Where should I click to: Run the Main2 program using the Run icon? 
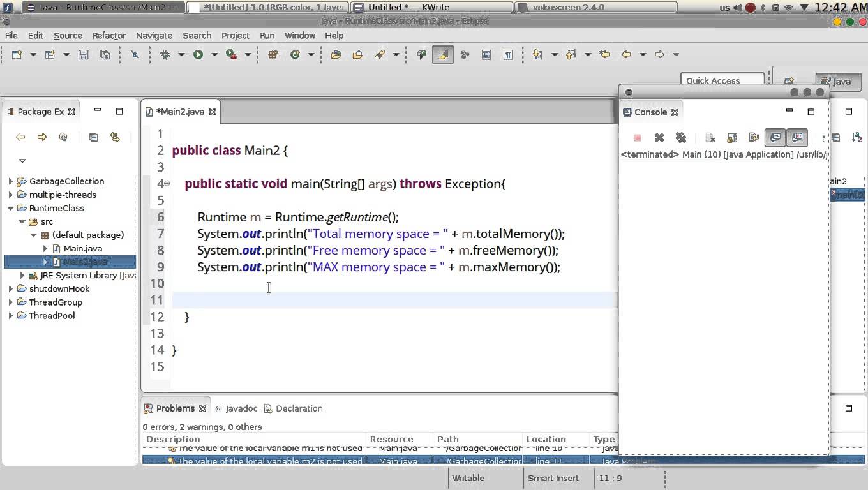198,54
